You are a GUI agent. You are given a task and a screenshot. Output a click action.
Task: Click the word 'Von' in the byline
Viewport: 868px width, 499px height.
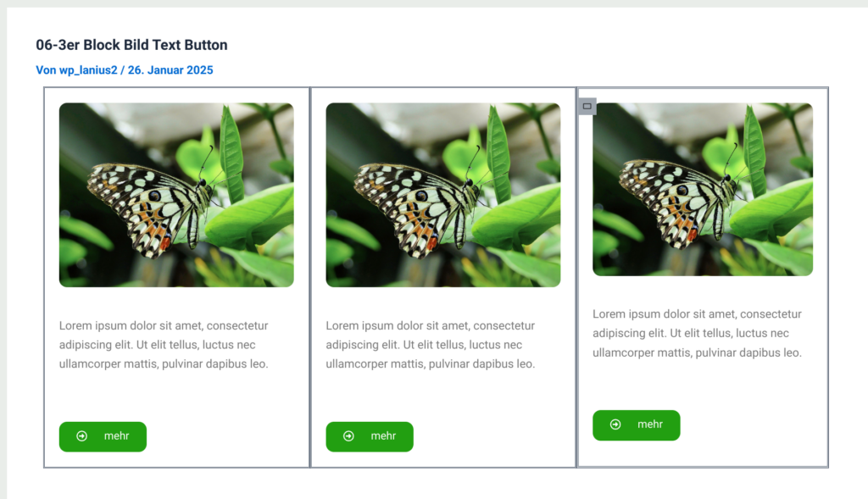coord(46,70)
